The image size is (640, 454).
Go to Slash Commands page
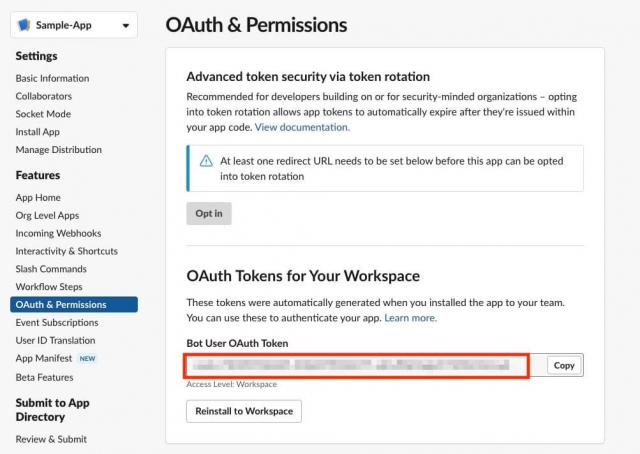click(x=51, y=269)
